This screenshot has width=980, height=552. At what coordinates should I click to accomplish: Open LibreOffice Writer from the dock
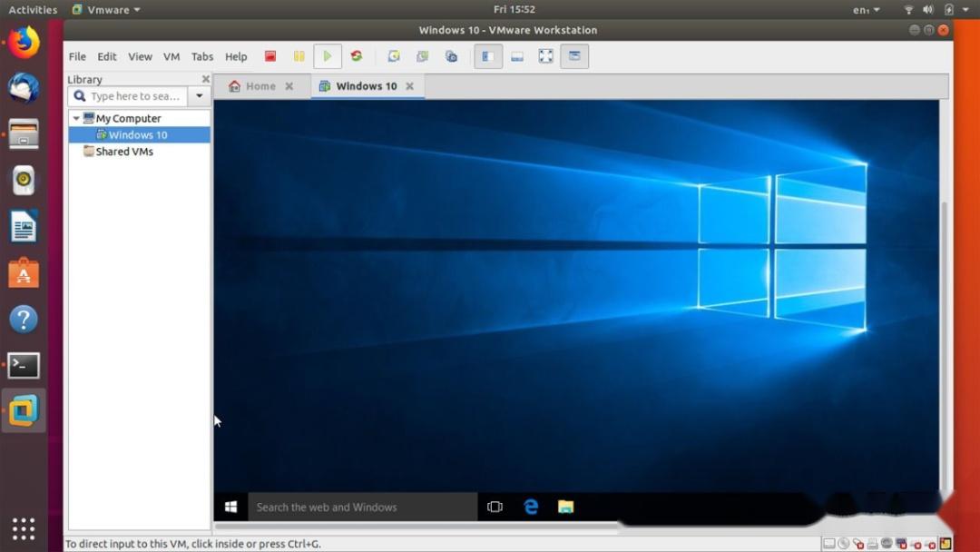click(24, 226)
